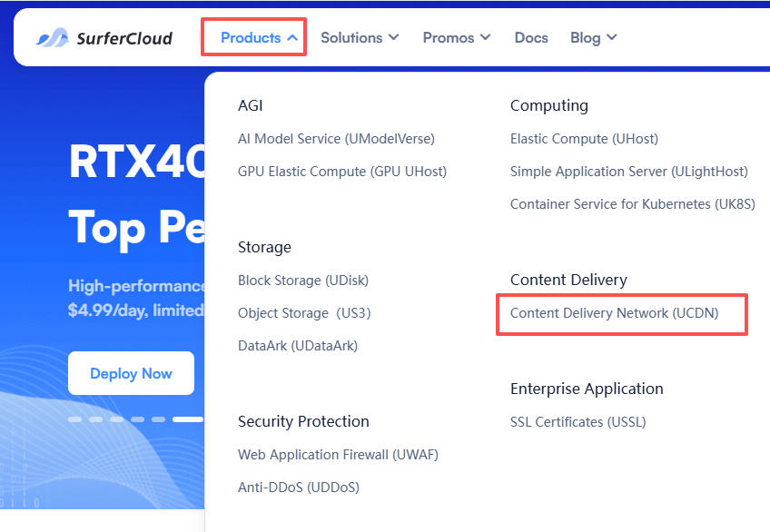The width and height of the screenshot is (770, 532).
Task: Select the active carousel slide indicator
Action: coord(188,419)
